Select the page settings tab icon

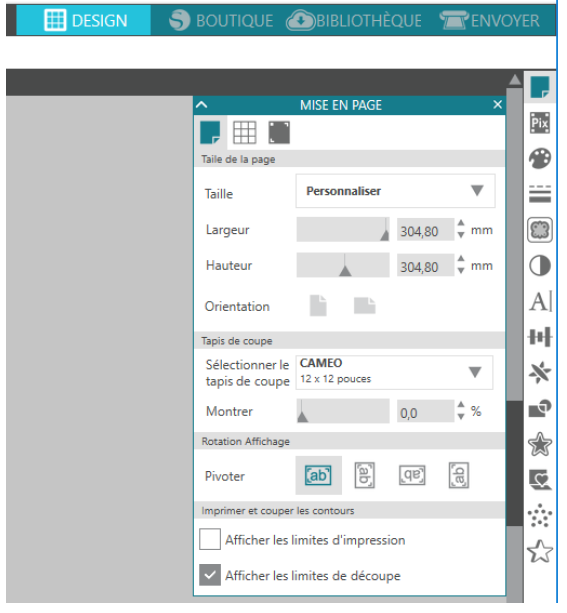click(x=210, y=133)
